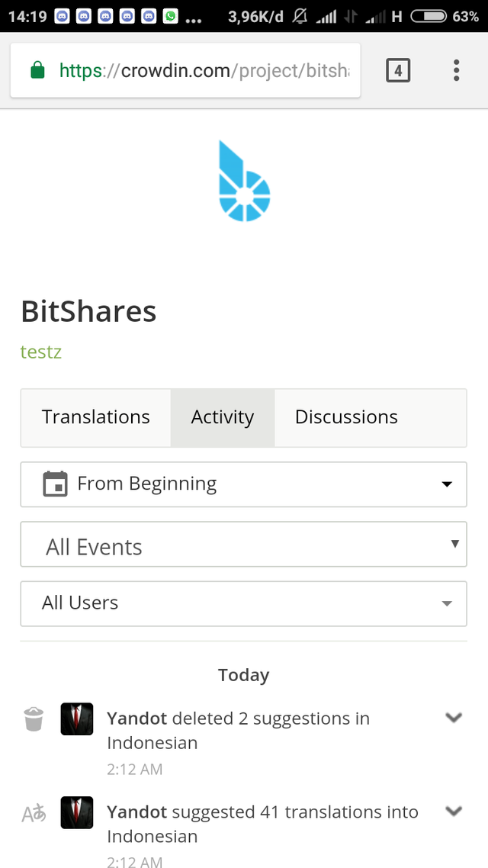Open Yandot's avatar on suggested translations entry
Image resolution: width=488 pixels, height=868 pixels.
point(77,813)
